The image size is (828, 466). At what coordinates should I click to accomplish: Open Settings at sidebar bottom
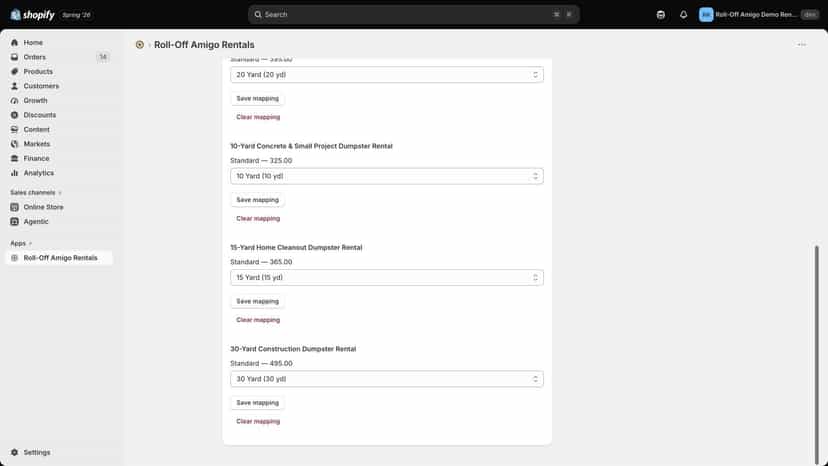click(37, 452)
